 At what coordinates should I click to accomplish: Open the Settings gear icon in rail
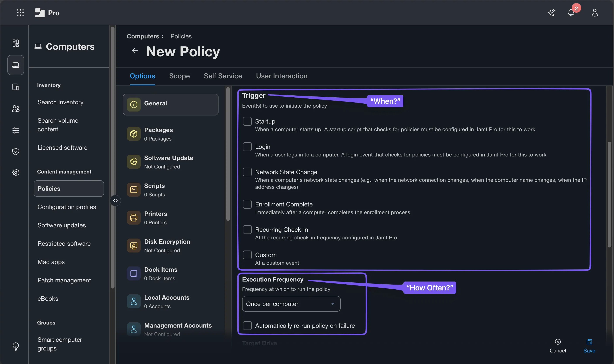16,172
